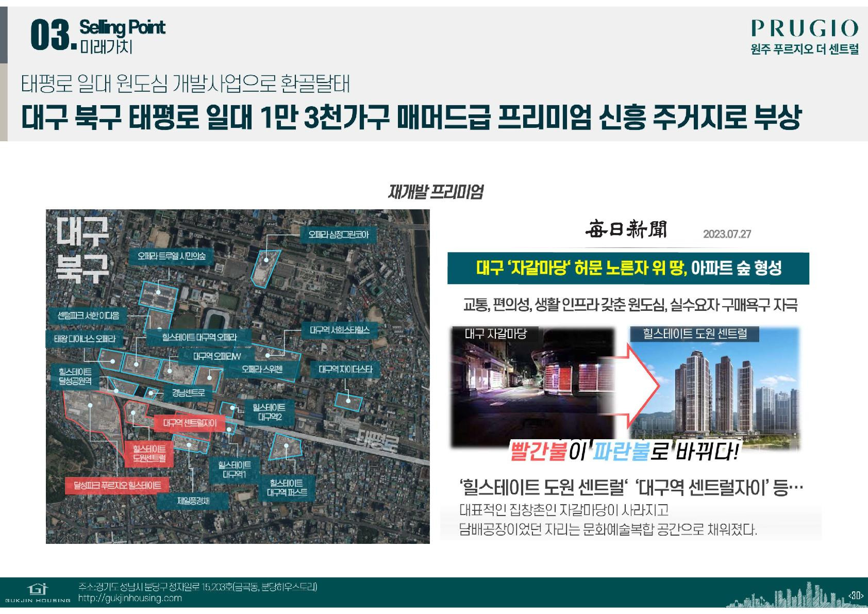Click the '경남센트로' map label
This screenshot has height=614, width=868.
point(188,392)
